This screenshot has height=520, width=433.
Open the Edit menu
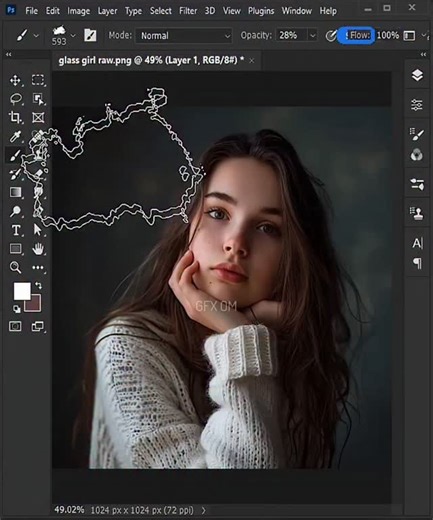(x=53, y=11)
